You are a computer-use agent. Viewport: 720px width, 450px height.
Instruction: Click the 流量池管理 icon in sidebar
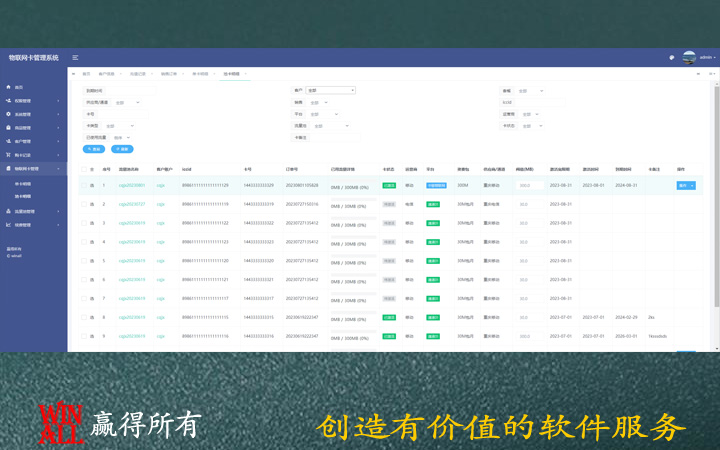tap(8, 211)
